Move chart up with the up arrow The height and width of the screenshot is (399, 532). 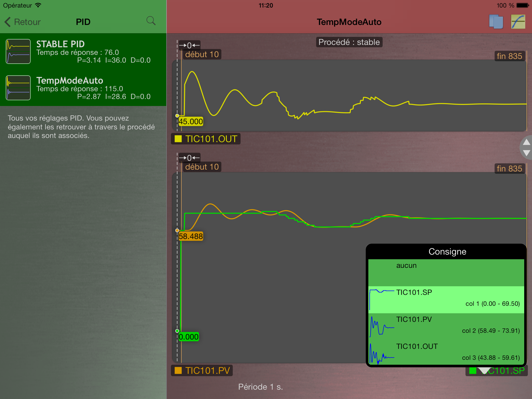[x=526, y=142]
